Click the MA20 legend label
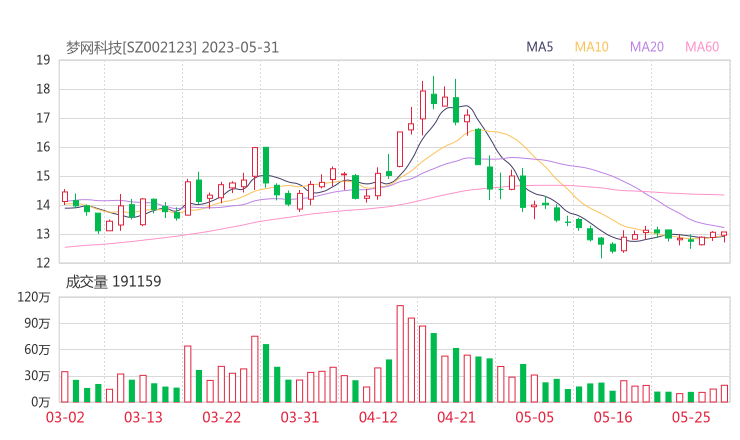The height and width of the screenshot is (440, 740). (x=647, y=47)
